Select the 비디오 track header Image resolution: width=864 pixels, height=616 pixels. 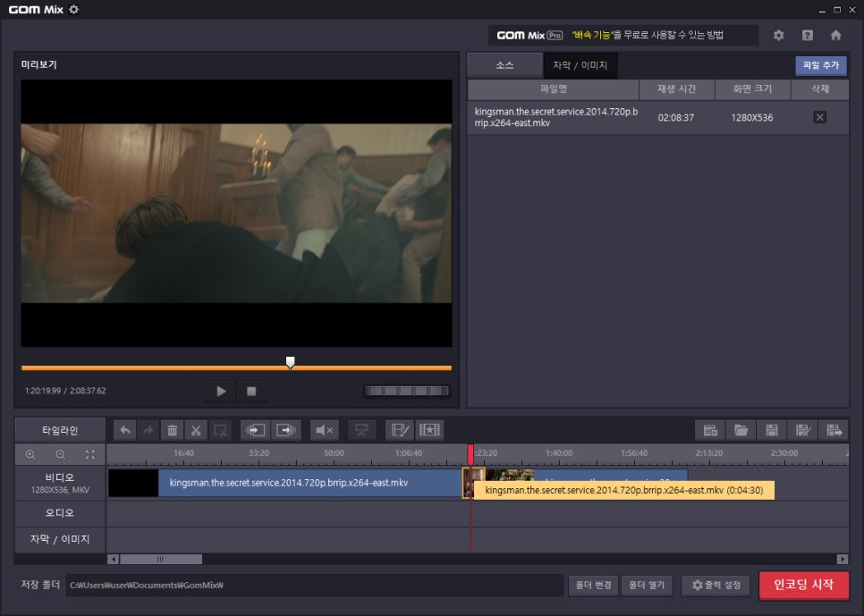[60, 483]
